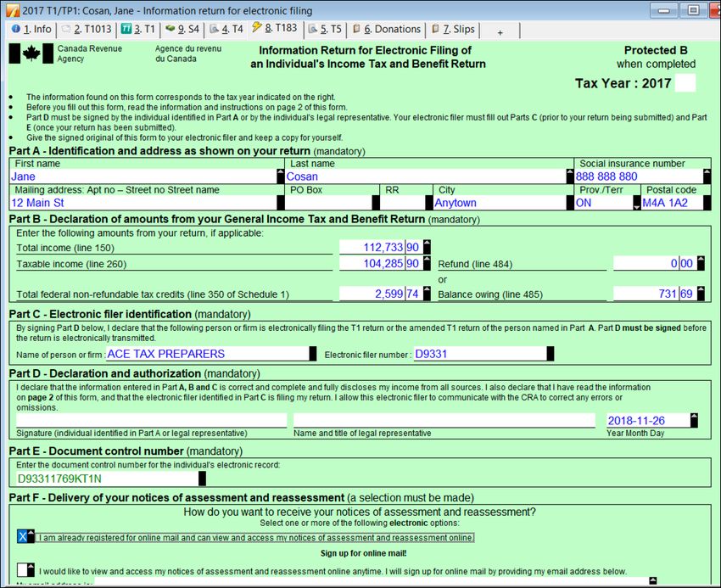The height and width of the screenshot is (588, 721).
Task: Open the 5. T5 tab
Action: (325, 30)
